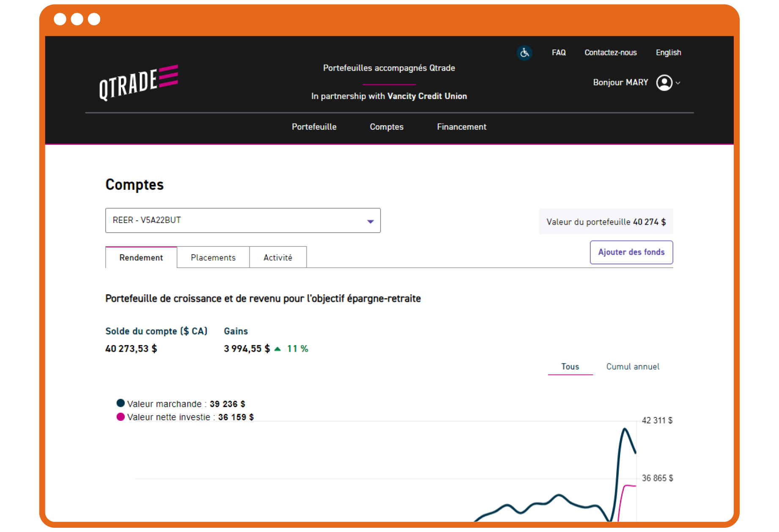Click the gains amount 3 994,55 $
The width and height of the screenshot is (779, 532).
click(x=247, y=348)
